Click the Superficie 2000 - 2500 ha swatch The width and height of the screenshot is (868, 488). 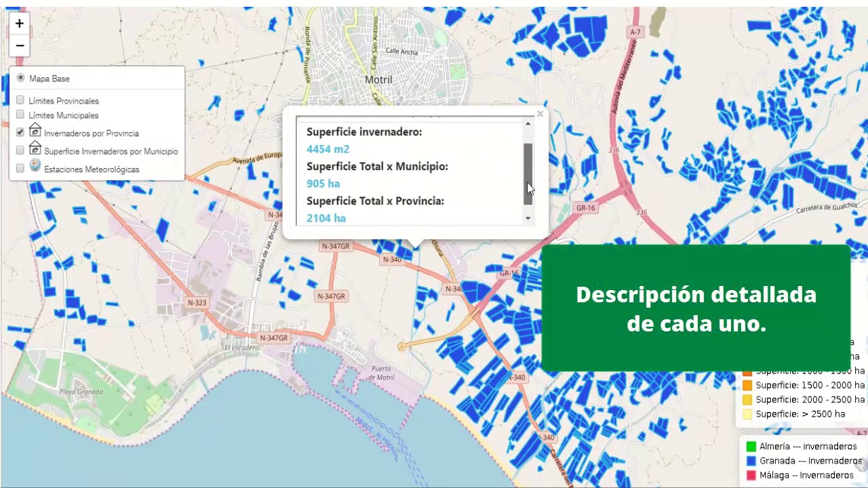coord(747,399)
